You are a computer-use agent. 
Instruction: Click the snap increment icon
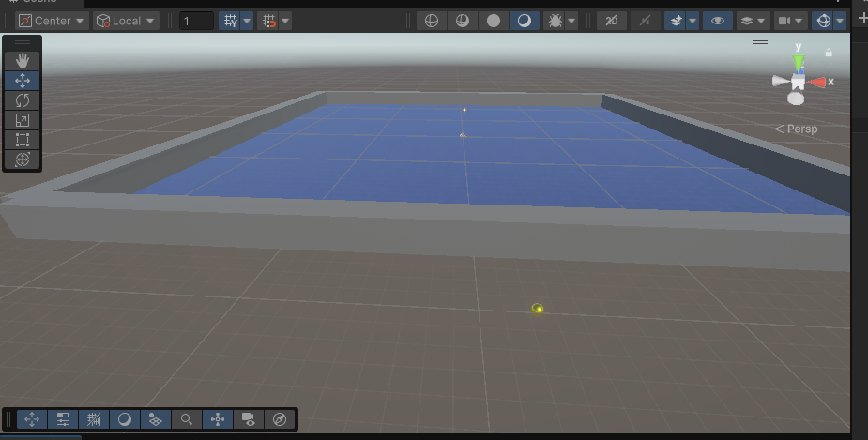269,21
